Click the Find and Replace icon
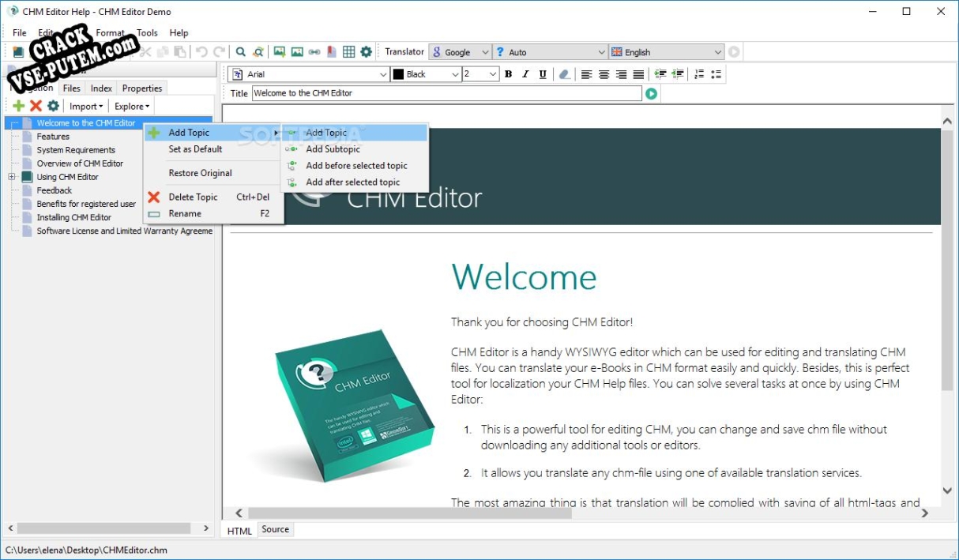The width and height of the screenshot is (959, 560). tap(258, 52)
